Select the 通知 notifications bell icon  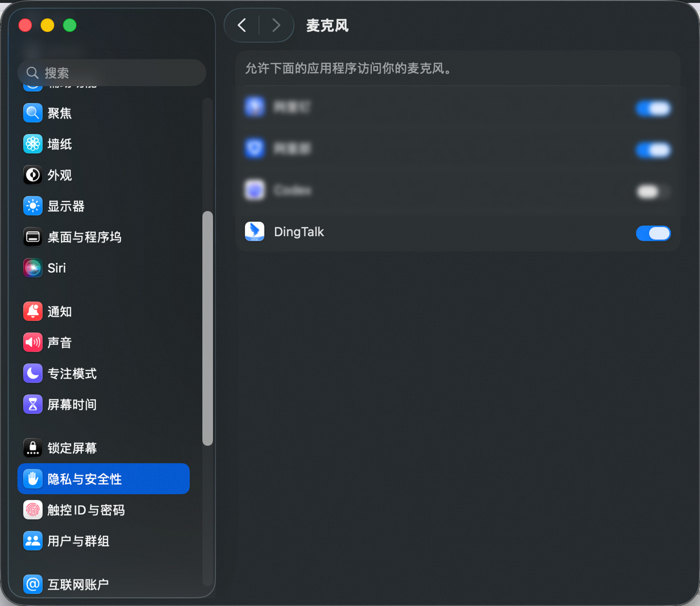pos(33,311)
